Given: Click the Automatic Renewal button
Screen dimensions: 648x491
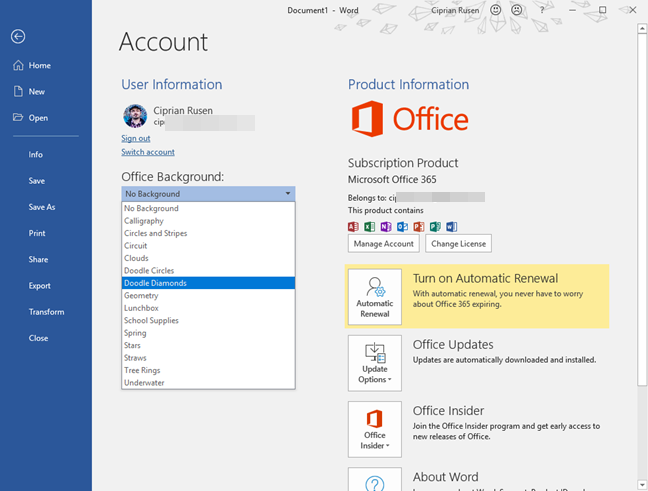Looking at the screenshot, I should [375, 296].
